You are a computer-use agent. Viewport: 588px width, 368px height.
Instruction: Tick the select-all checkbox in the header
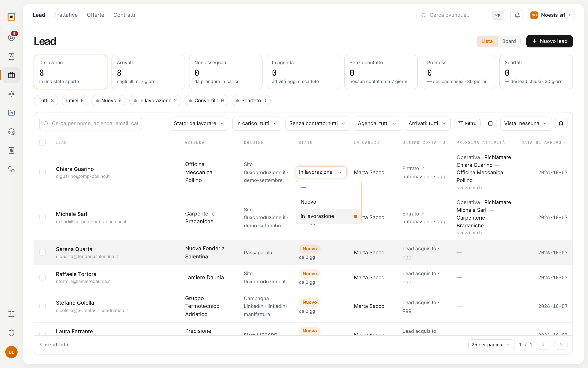pos(42,142)
